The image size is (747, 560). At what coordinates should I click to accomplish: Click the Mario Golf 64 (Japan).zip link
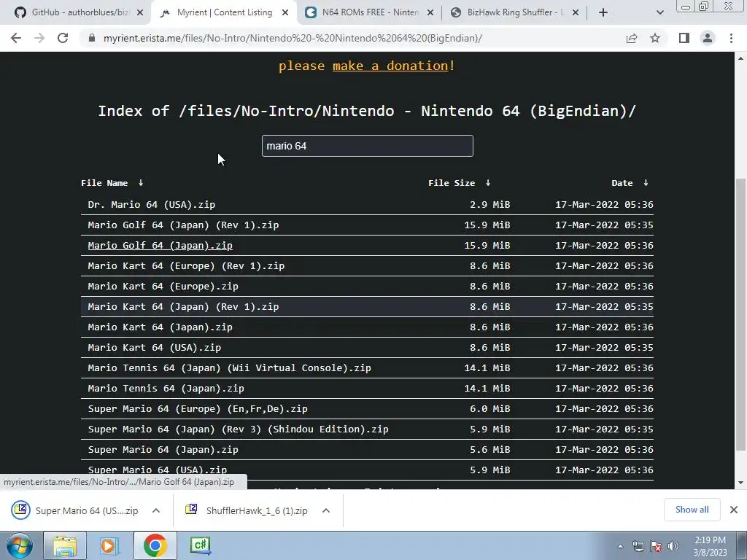[160, 246]
